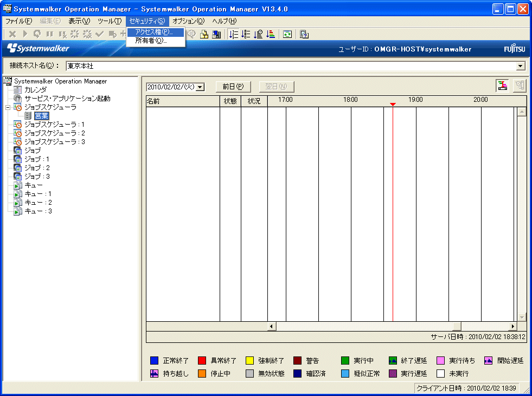Click the sort by name (ABC) toolbar icon
The image size is (532, 396).
(246, 34)
